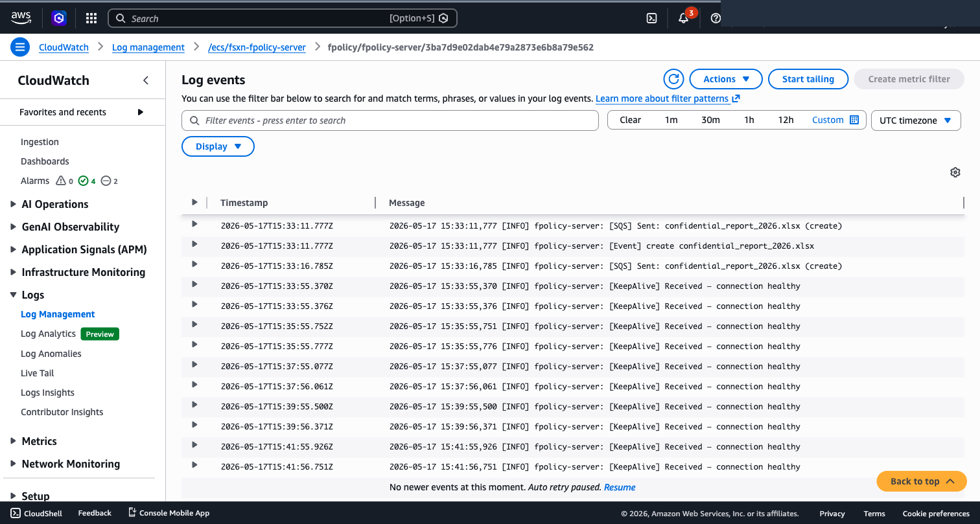Resume auto retry of log events
Image resolution: width=980 pixels, height=524 pixels.
click(x=620, y=487)
